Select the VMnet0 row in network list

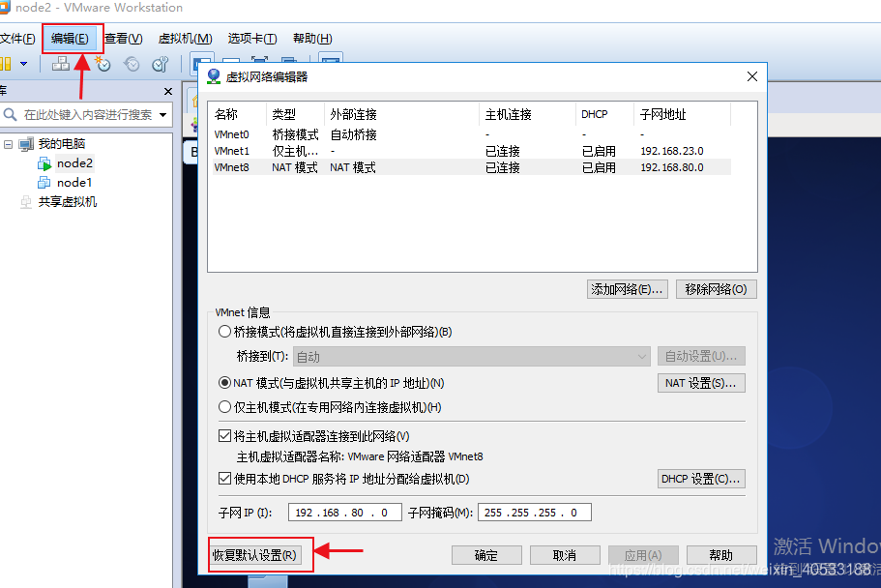(x=471, y=134)
